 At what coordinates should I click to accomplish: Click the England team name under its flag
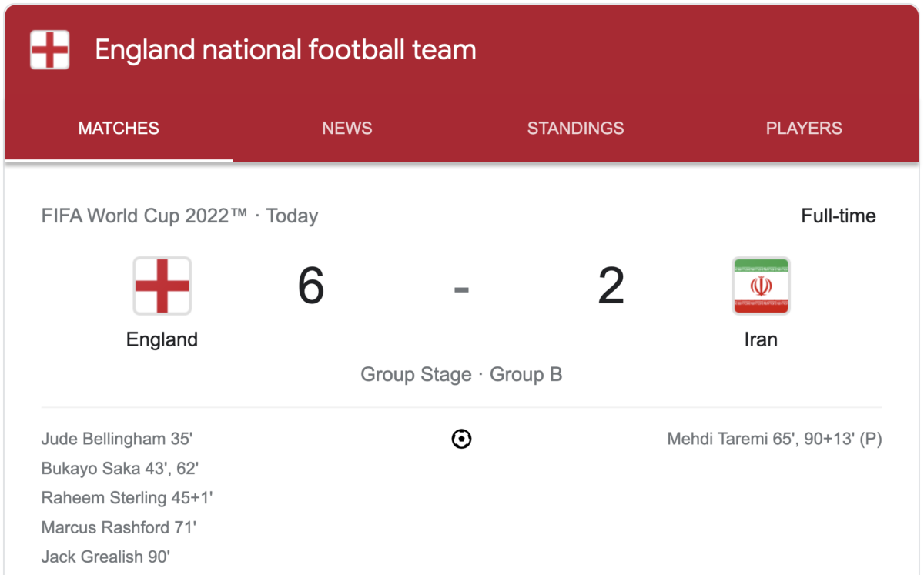pyautogui.click(x=162, y=339)
